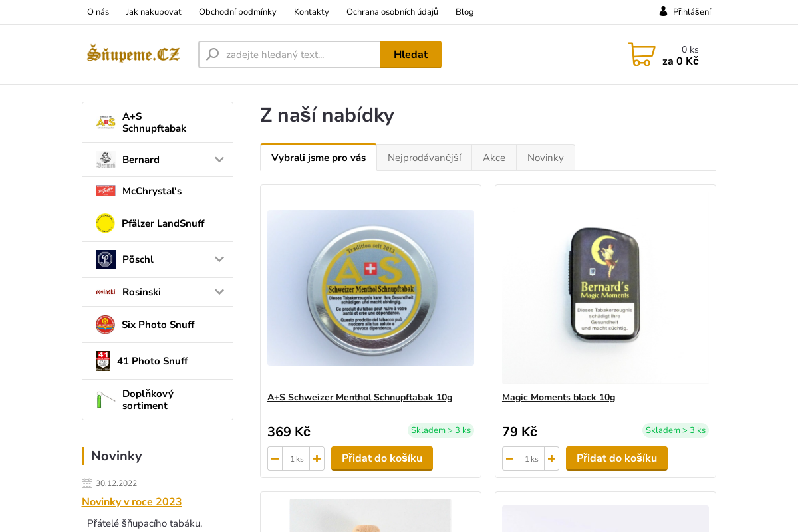Click the search magnifier icon in search bar
The width and height of the screenshot is (798, 532).
point(213,54)
